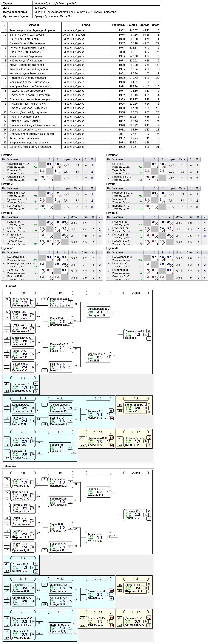Click the Финал-2 section title

point(11,466)
